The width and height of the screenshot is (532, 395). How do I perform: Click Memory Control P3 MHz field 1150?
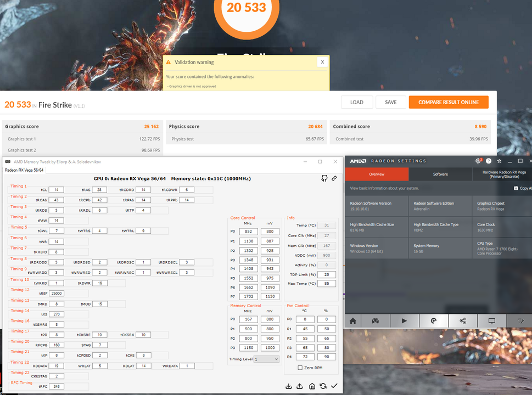tap(248, 347)
